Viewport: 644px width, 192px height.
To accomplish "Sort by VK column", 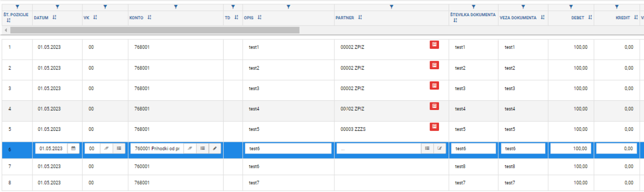I will pos(95,18).
